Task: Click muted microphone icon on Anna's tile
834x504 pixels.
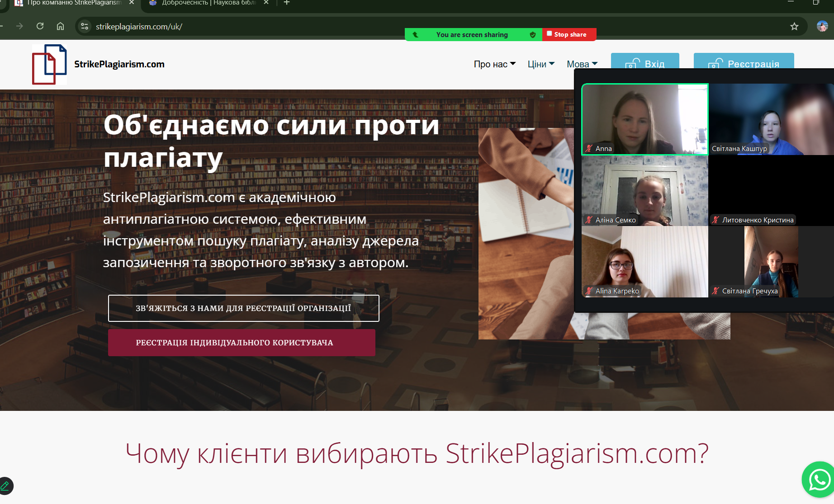Action: pyautogui.click(x=589, y=148)
